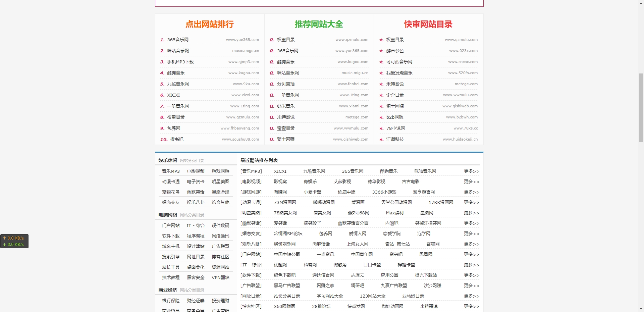This screenshot has height=312, width=644.
Task: Open 九酷音乐网 ranked fifth
Action: [x=178, y=84]
